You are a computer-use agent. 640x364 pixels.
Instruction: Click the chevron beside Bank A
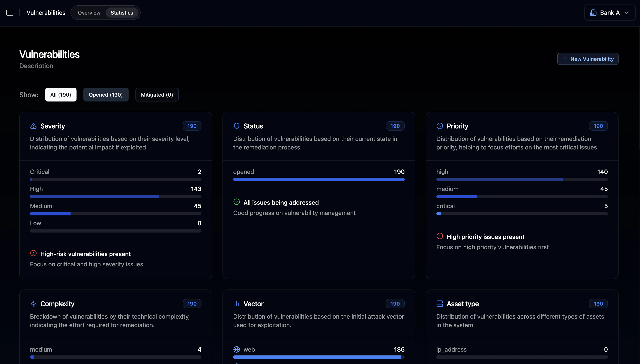tap(626, 12)
